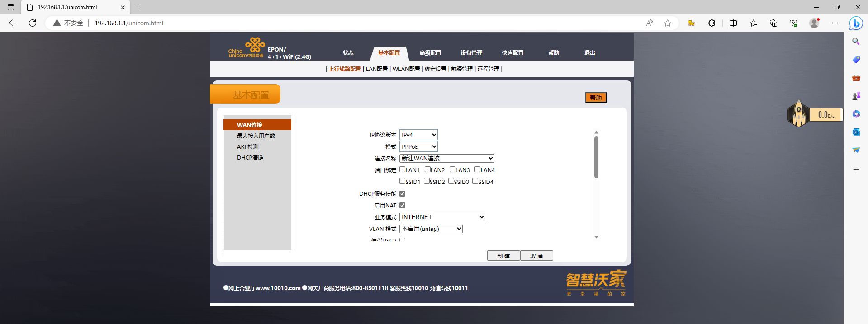This screenshot has height=324, width=868.
Task: Open Outlook icon in Edge sidebar
Action: 856,132
